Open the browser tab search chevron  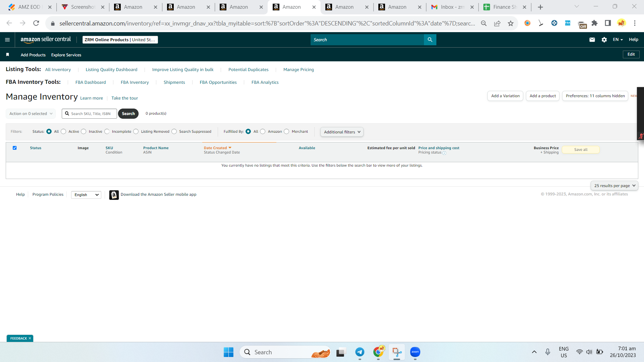(x=577, y=7)
